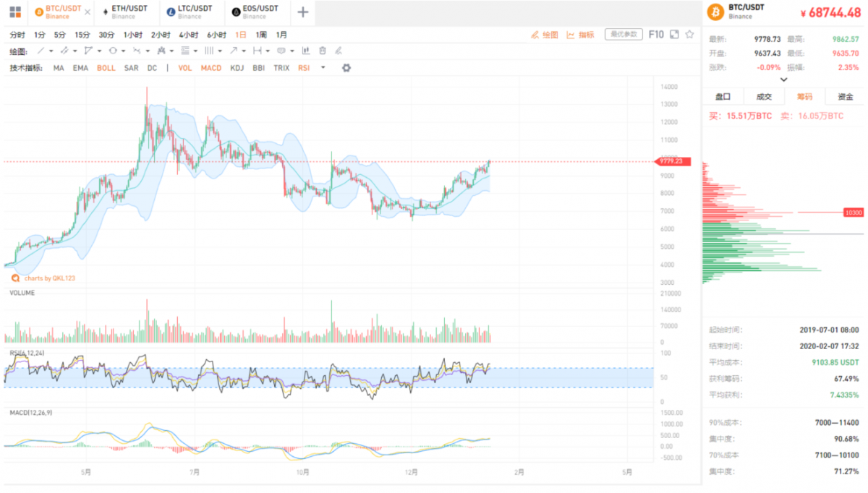The width and height of the screenshot is (868, 493).
Task: Switch to the EOS/USDT tab
Action: point(257,12)
